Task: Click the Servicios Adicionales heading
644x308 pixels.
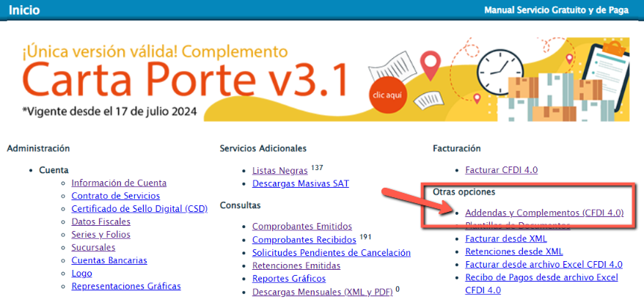Action: [x=263, y=149]
